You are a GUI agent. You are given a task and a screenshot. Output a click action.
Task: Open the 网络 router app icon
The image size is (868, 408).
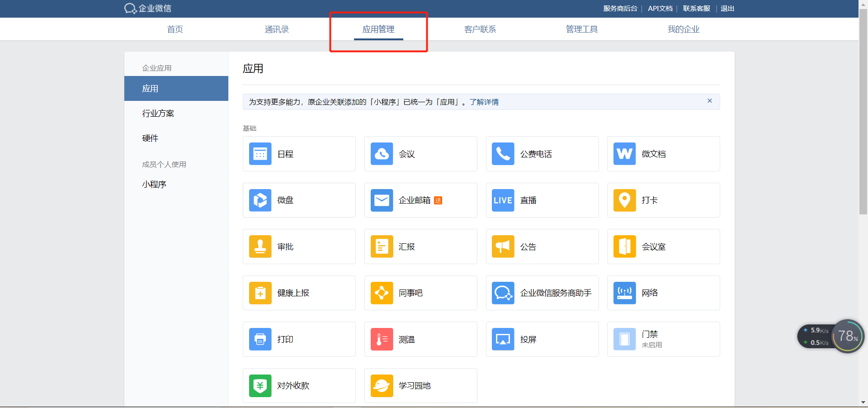point(625,293)
